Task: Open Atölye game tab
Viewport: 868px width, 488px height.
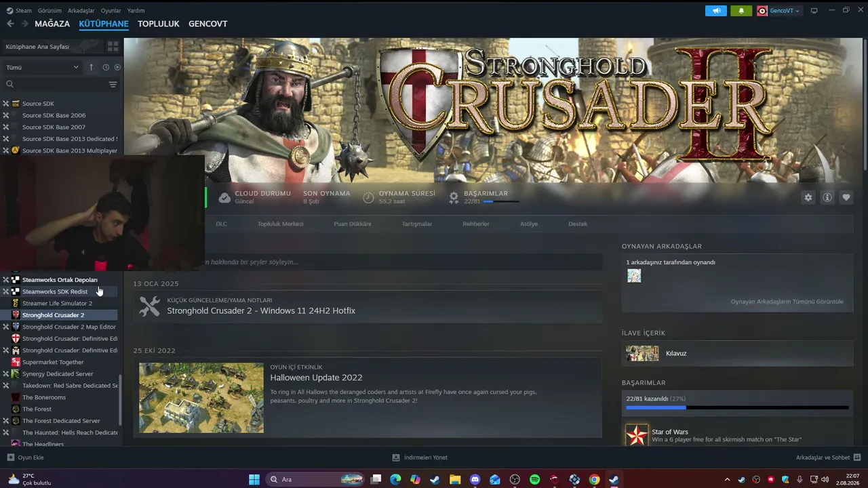Action: click(529, 224)
